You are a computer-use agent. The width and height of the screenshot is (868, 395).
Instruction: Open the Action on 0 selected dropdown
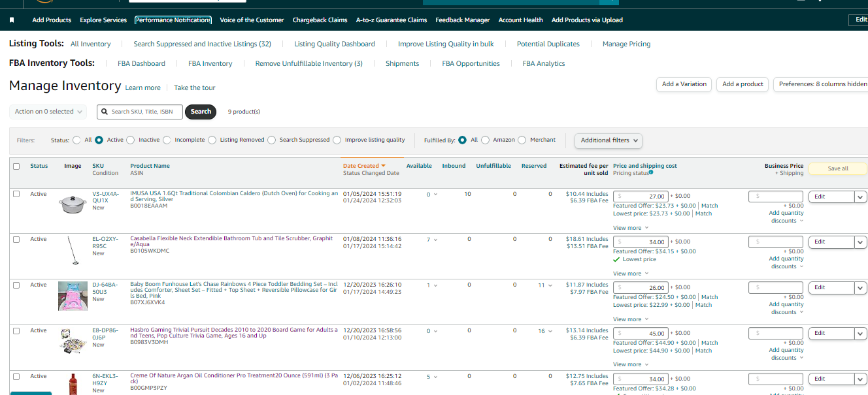pos(48,112)
